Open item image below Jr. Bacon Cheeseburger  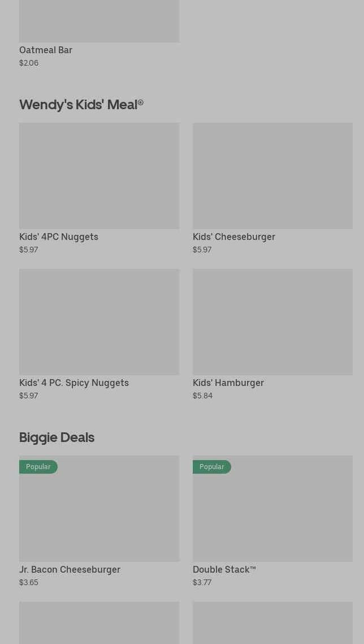pos(99,622)
